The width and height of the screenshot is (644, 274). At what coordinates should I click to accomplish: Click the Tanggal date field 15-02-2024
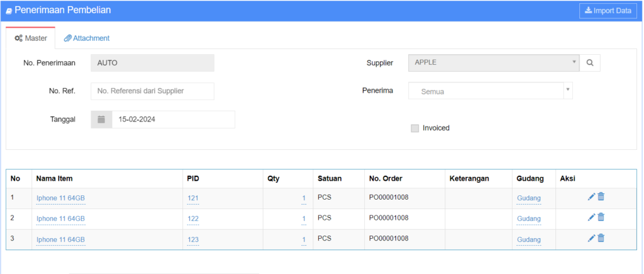(173, 120)
